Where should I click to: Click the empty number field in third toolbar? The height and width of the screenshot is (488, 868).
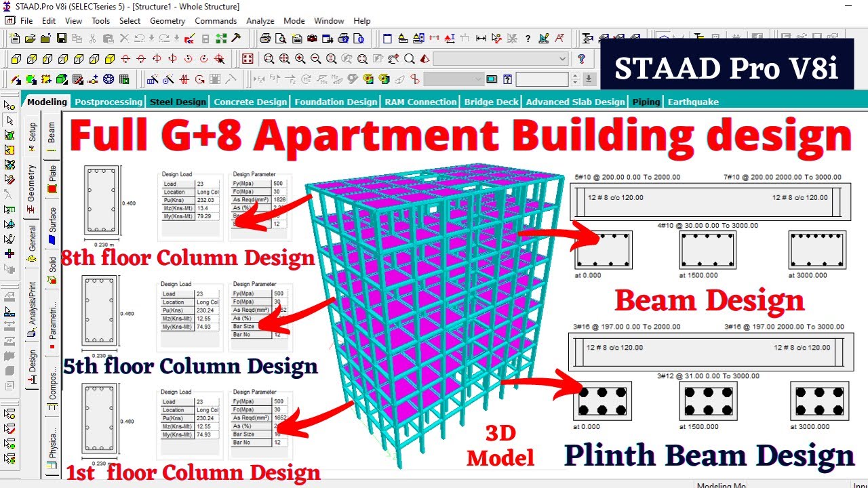(542, 79)
